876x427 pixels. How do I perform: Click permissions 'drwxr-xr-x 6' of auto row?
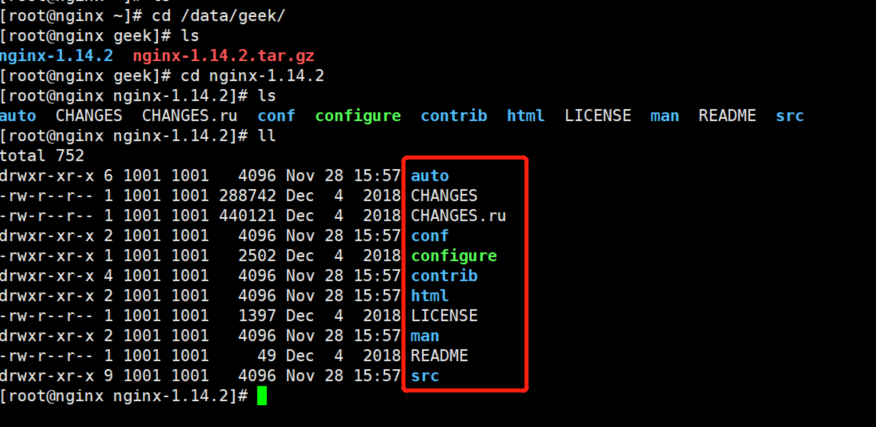56,176
